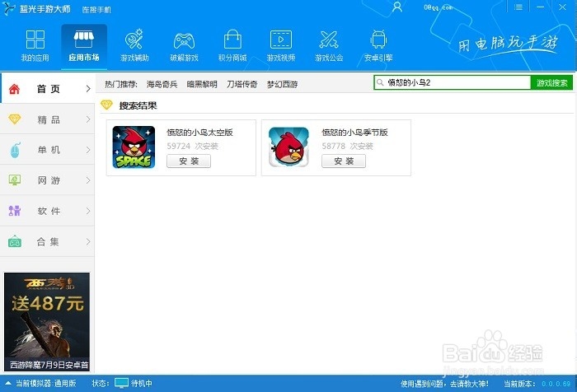Viewport: 577px width, 392px height.
Task: Select 单机 sidebar label
Action: point(48,150)
